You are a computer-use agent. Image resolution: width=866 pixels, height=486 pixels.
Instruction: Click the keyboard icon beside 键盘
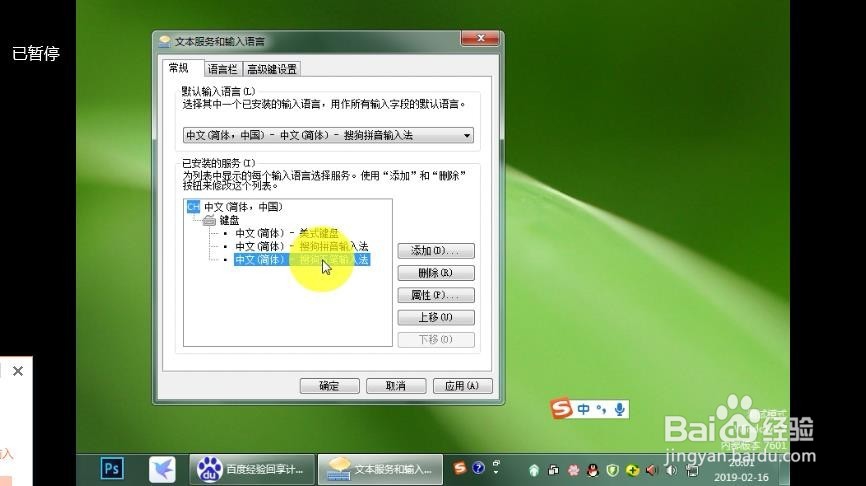coord(209,220)
